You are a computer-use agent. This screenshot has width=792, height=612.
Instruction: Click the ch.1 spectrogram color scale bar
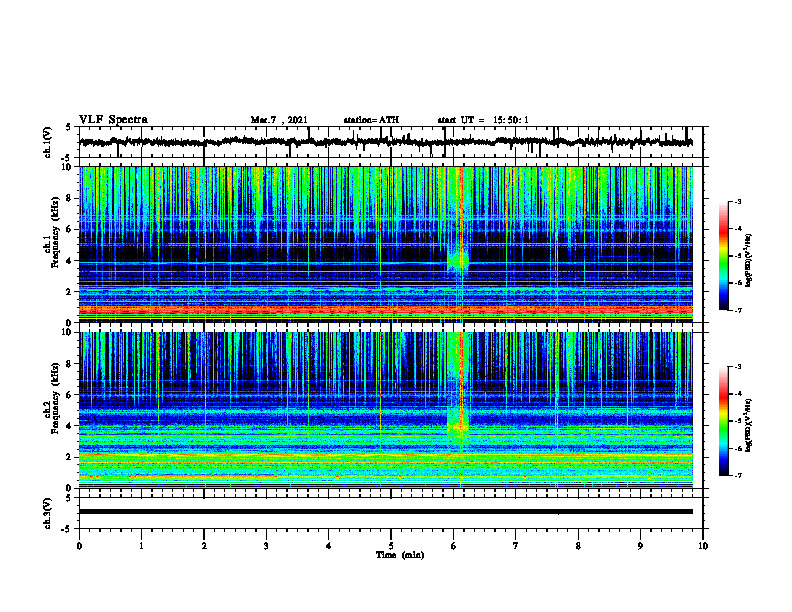point(724,256)
